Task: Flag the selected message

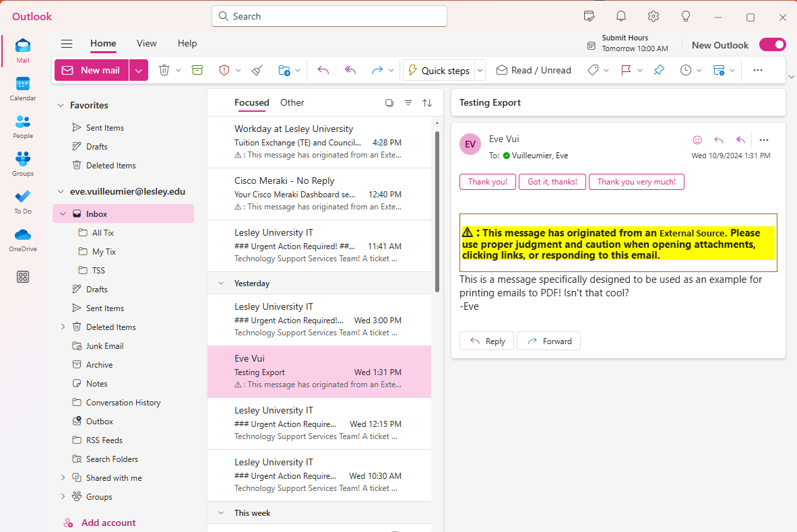Action: pyautogui.click(x=627, y=70)
